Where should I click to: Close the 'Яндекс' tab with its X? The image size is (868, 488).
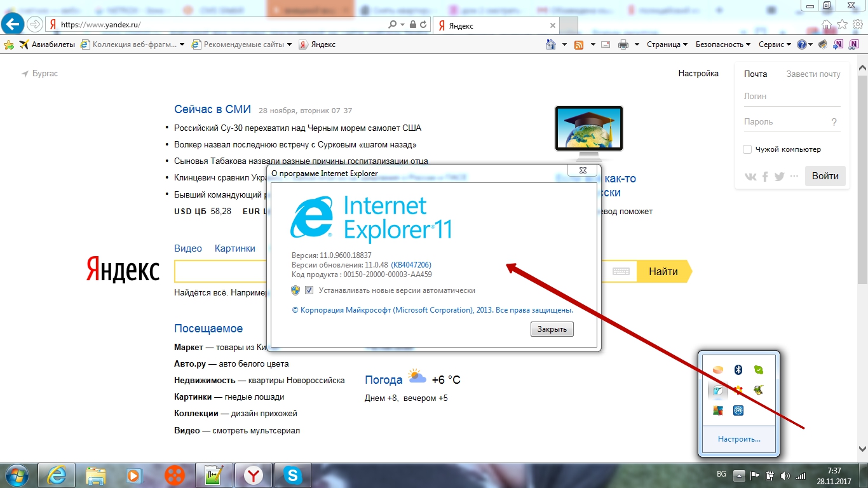tap(553, 26)
